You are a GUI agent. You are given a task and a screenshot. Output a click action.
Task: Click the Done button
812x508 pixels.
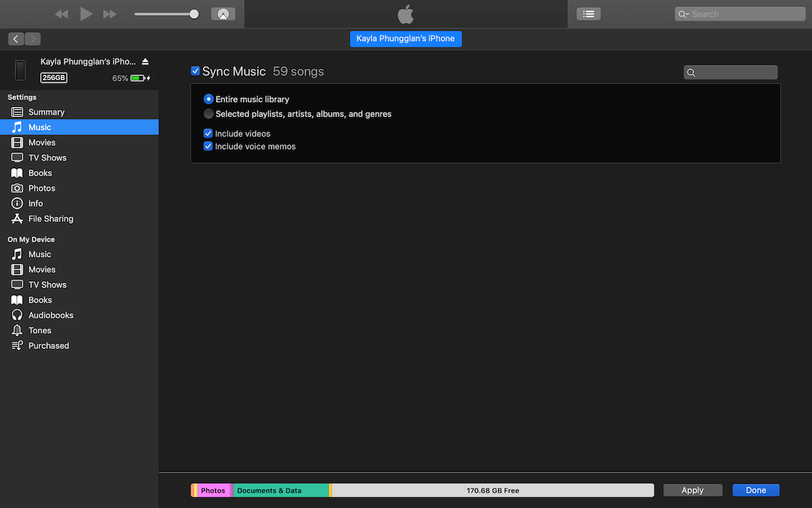(755, 490)
